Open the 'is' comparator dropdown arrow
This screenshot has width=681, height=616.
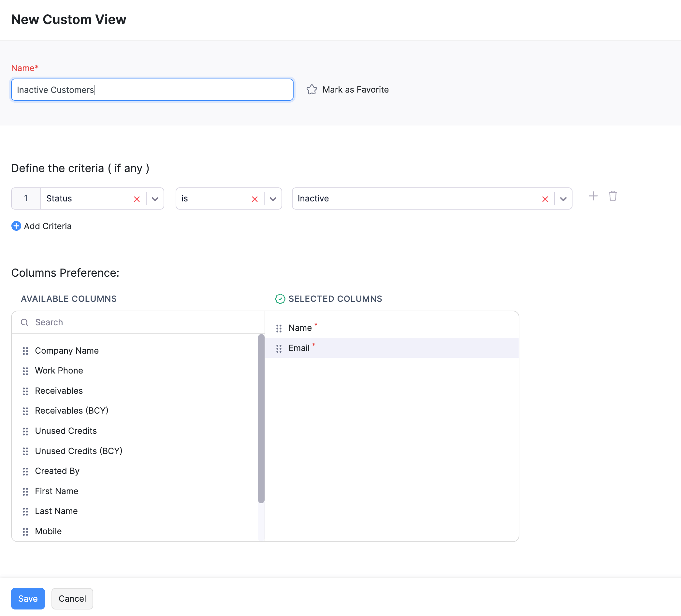pyautogui.click(x=273, y=199)
